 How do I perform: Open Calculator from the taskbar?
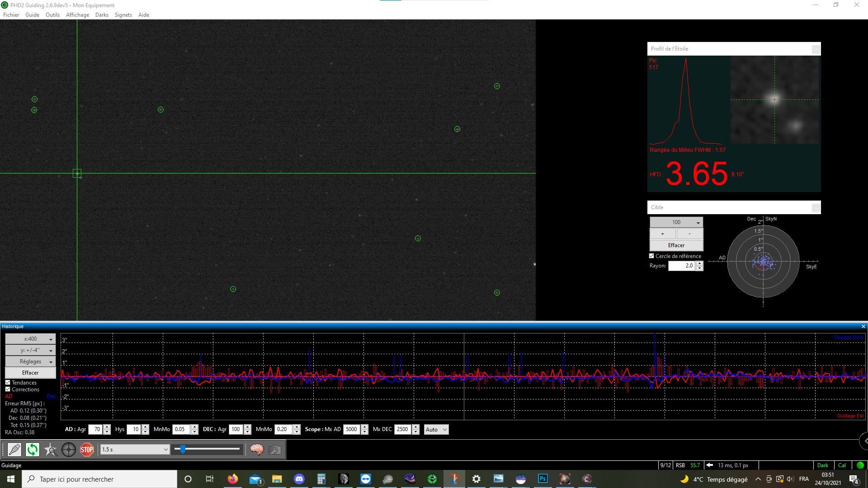click(321, 479)
